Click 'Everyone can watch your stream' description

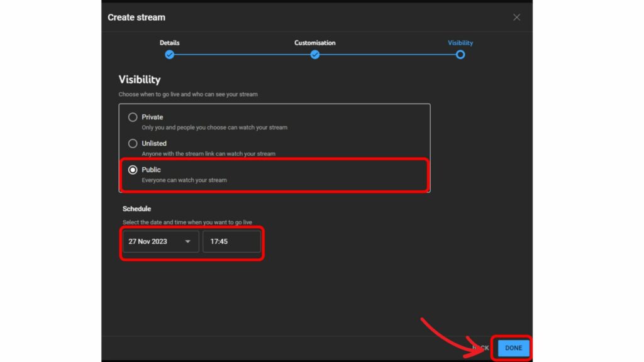(x=184, y=180)
